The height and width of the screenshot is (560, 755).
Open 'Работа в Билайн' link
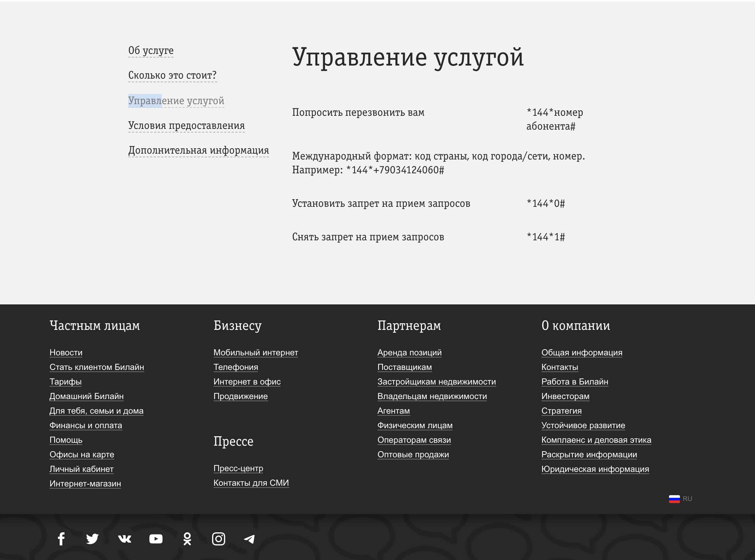pyautogui.click(x=575, y=382)
